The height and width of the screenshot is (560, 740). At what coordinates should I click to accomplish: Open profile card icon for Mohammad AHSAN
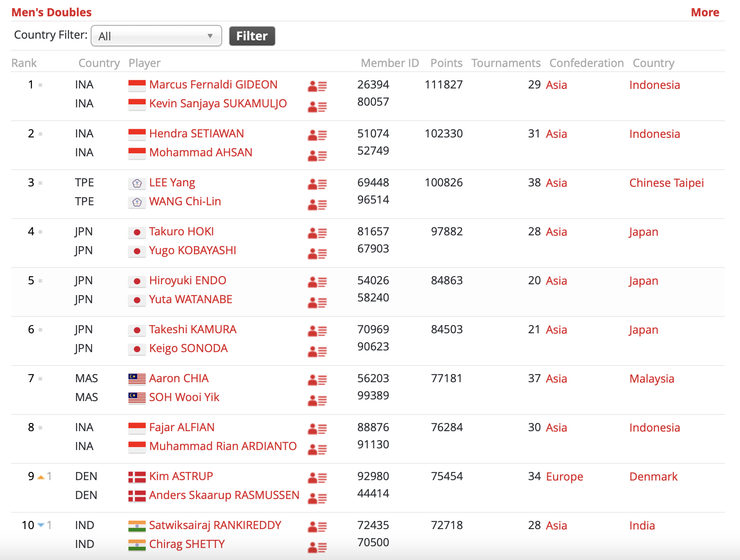317,155
